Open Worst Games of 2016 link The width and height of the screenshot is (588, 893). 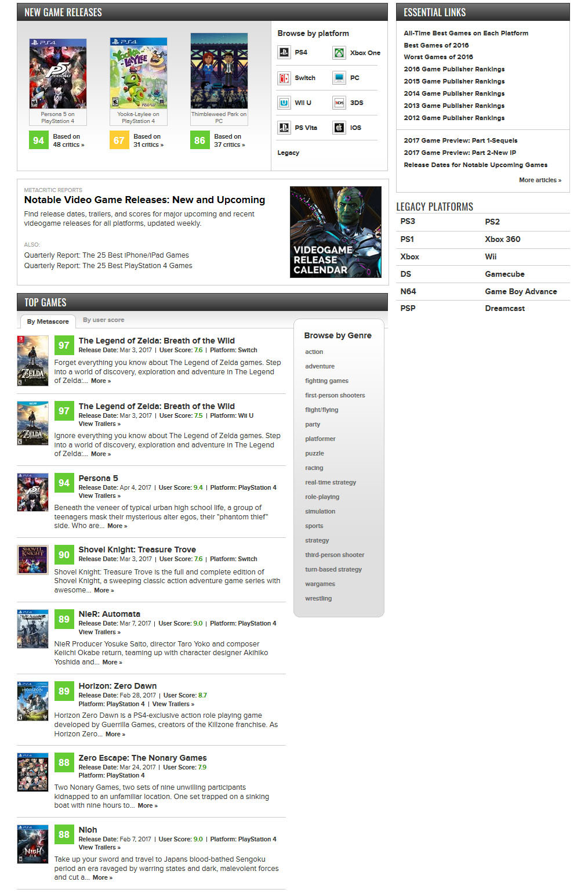click(x=438, y=57)
